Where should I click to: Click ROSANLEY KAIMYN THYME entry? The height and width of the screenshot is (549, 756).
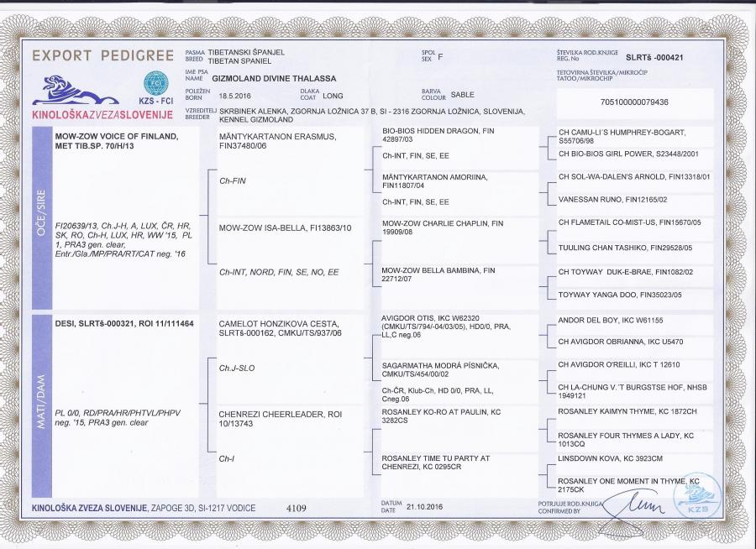pos(627,411)
